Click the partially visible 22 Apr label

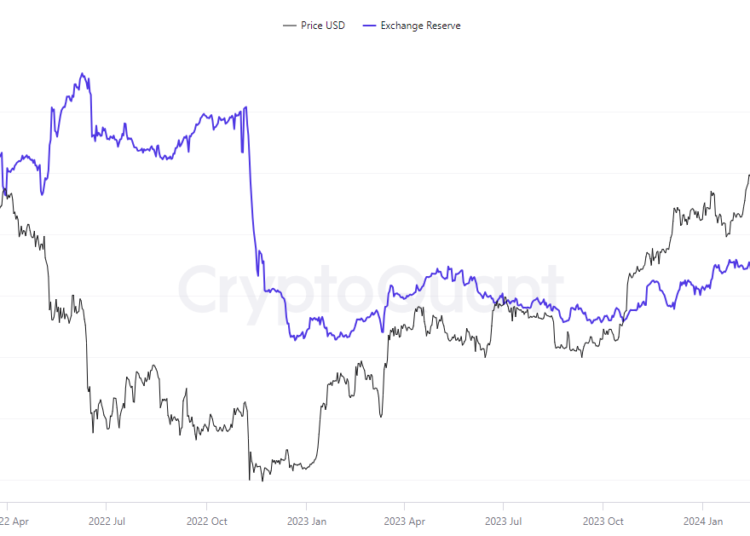tap(17, 521)
